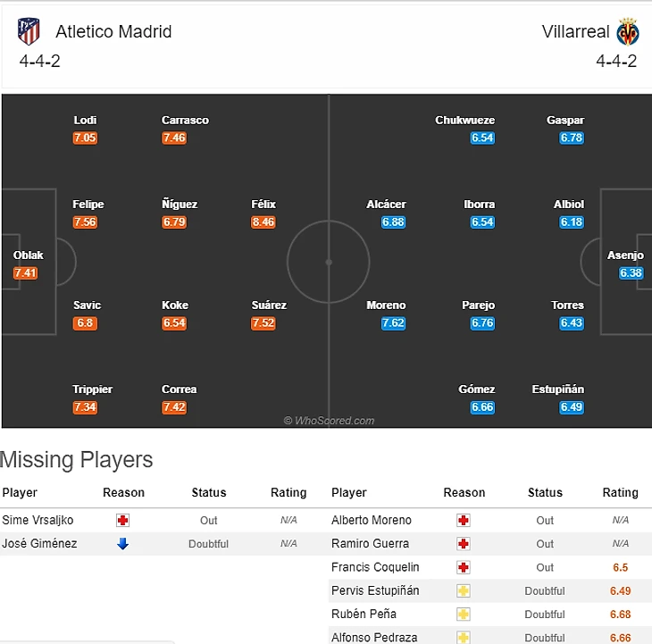Click the yellow cross icon in the Pervis Estupiñán row
The height and width of the screenshot is (644, 652).
(x=464, y=590)
